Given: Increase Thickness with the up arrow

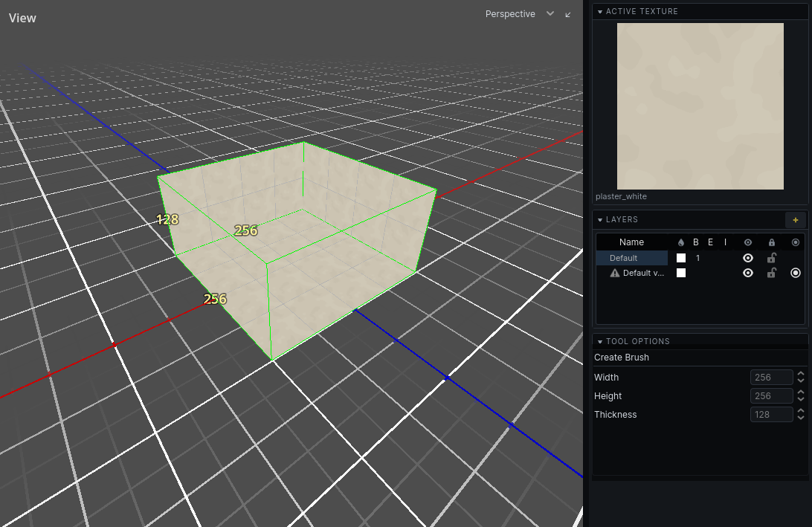Looking at the screenshot, I should 801,411.
